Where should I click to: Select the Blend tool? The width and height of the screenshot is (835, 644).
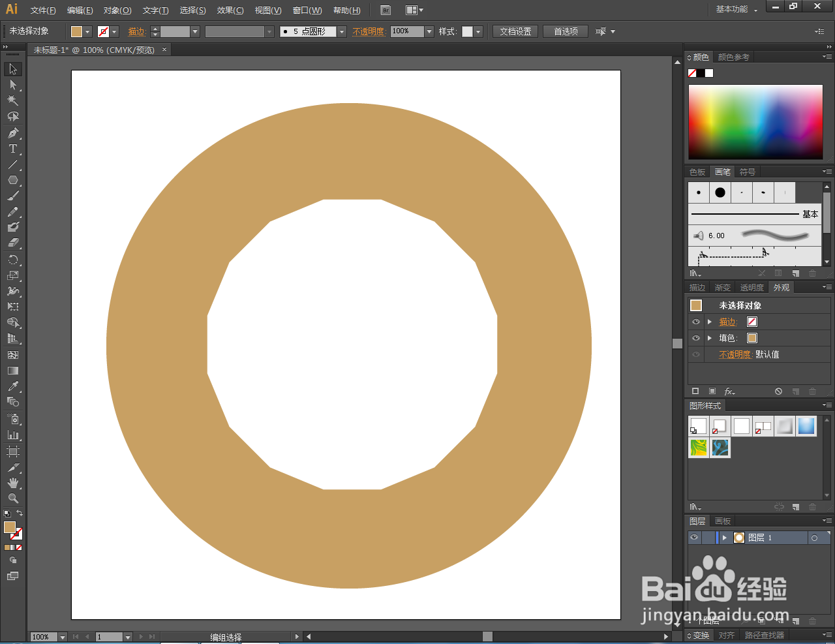point(13,402)
